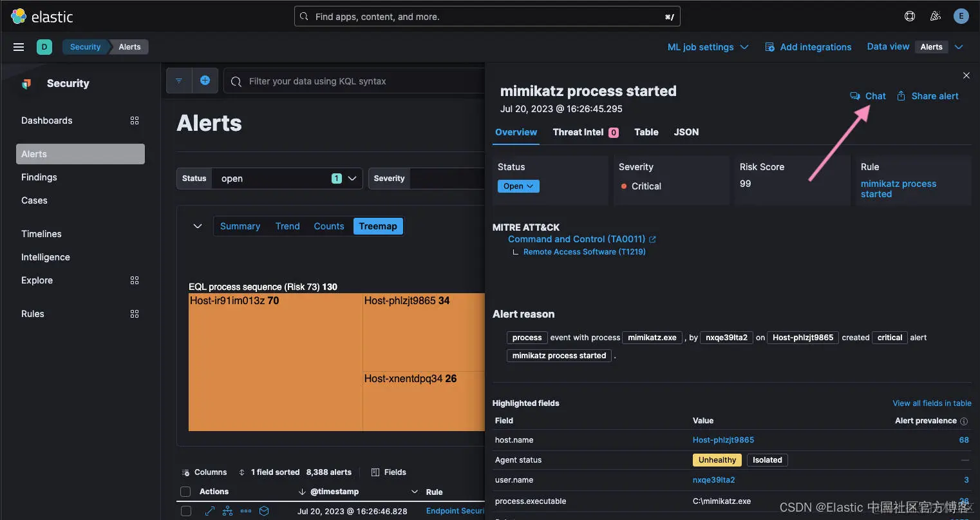Click Host-phlzjt9865 treemap tile
Screen dimensions: 980x520
(424, 332)
